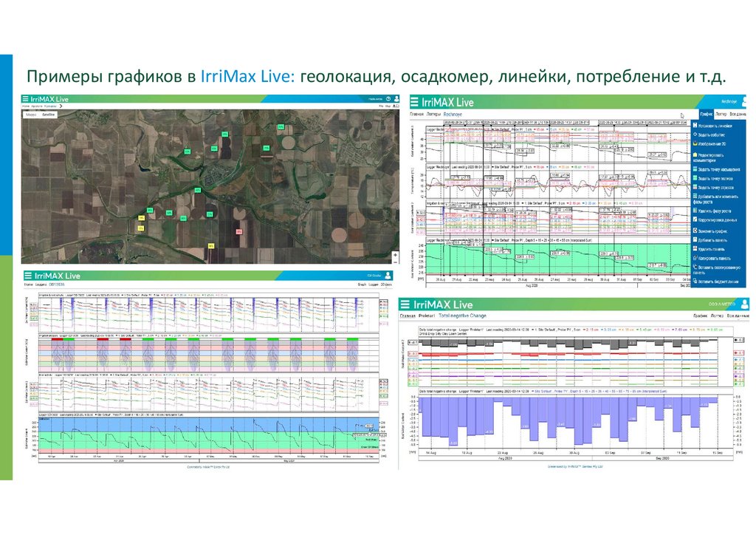Viewport: 756px width, 535px height.
Task: Open the График tab in Rechnoye window
Action: pyautogui.click(x=707, y=115)
